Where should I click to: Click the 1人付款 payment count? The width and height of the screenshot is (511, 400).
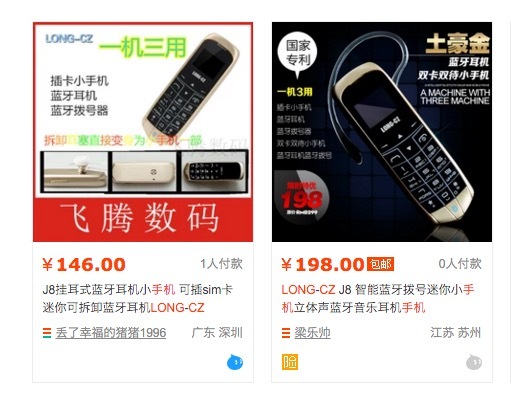click(x=221, y=264)
